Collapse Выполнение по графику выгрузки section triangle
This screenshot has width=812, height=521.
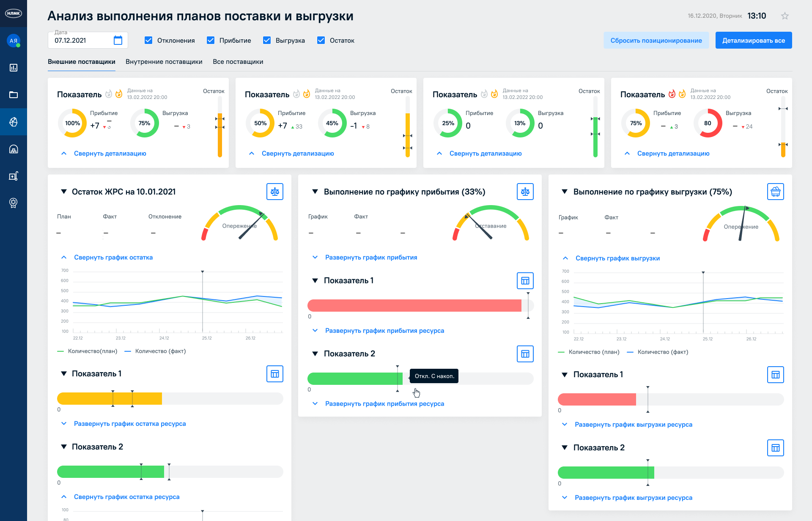tap(564, 192)
